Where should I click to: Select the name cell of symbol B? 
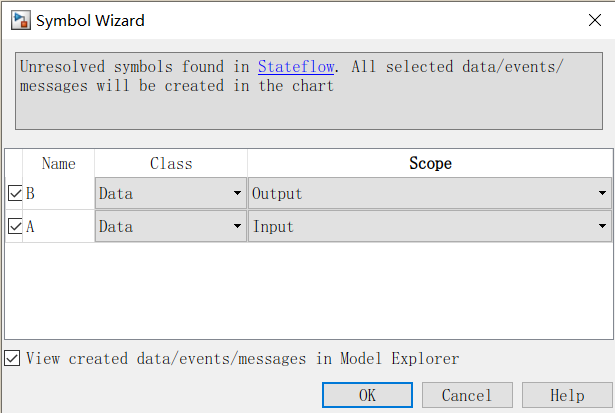pos(60,193)
